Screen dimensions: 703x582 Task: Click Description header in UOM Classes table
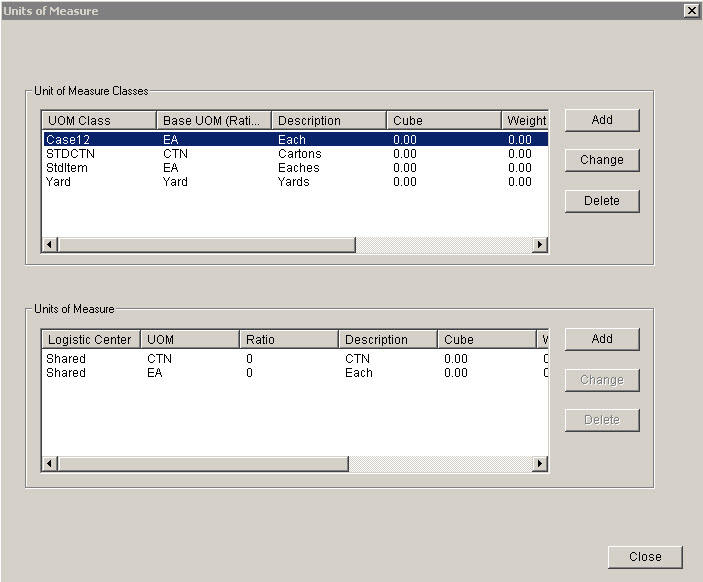tap(329, 120)
